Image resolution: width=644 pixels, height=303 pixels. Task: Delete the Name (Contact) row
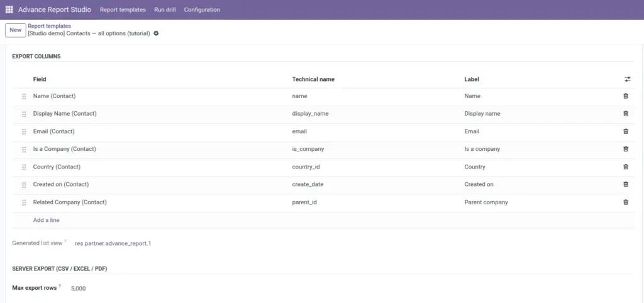click(626, 96)
